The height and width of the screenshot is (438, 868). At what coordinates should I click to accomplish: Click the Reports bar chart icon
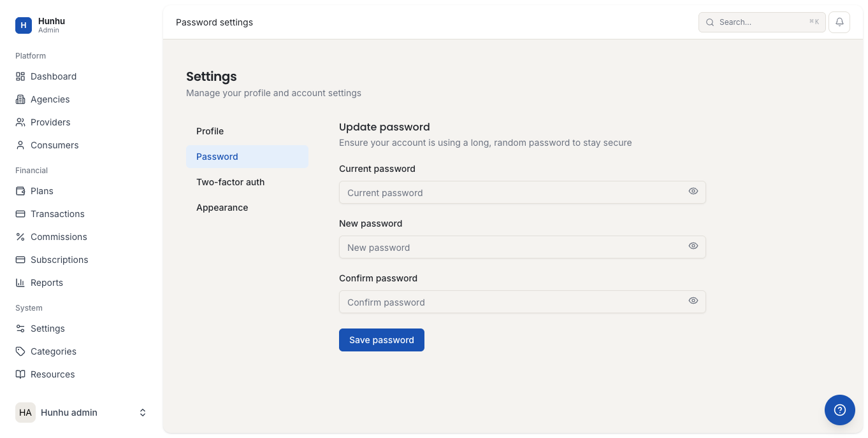point(20,283)
